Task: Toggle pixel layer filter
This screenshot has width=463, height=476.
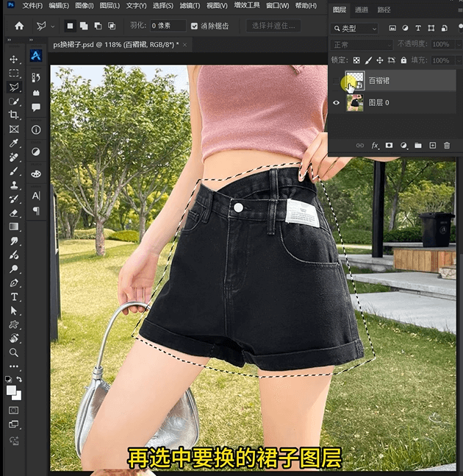Action: (x=392, y=28)
